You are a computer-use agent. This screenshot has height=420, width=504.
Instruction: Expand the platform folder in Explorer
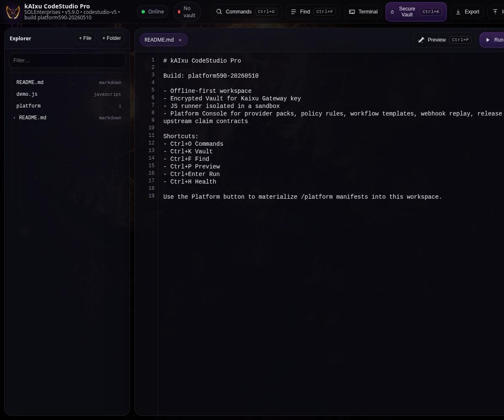click(x=67, y=106)
